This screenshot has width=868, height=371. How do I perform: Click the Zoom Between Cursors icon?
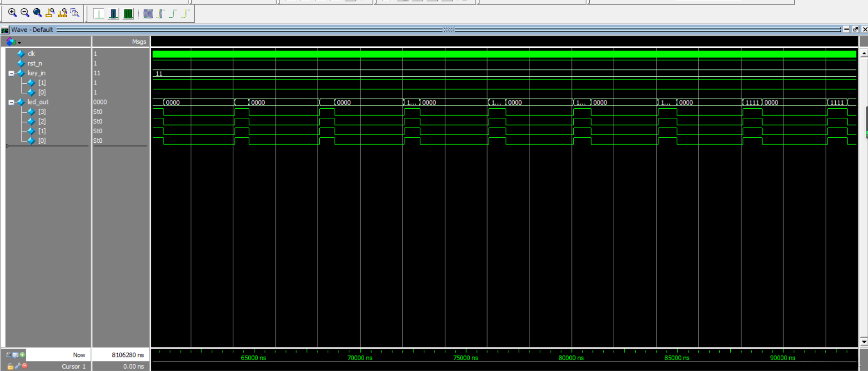tap(63, 13)
